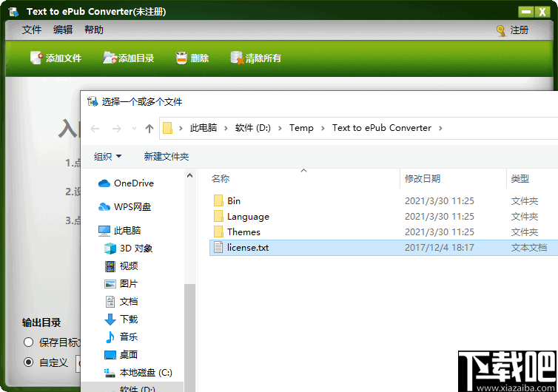
Task: Click the 视频 film icon
Action: coord(110,266)
